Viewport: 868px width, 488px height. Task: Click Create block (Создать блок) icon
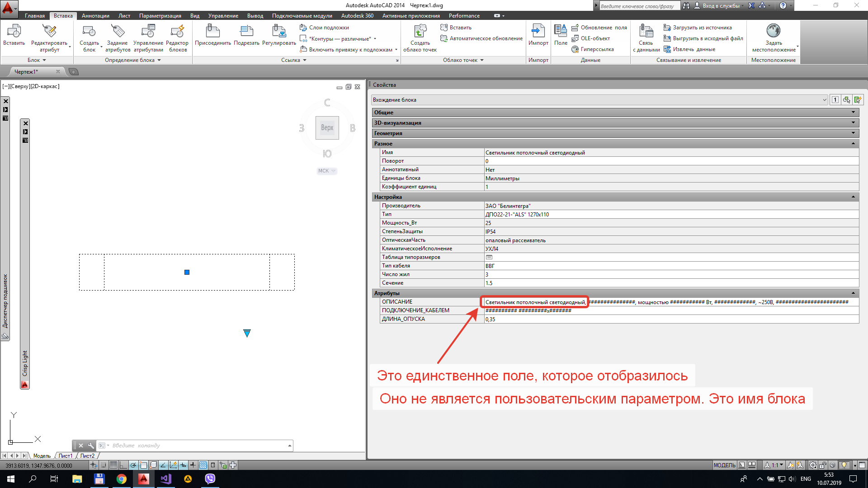point(89,32)
